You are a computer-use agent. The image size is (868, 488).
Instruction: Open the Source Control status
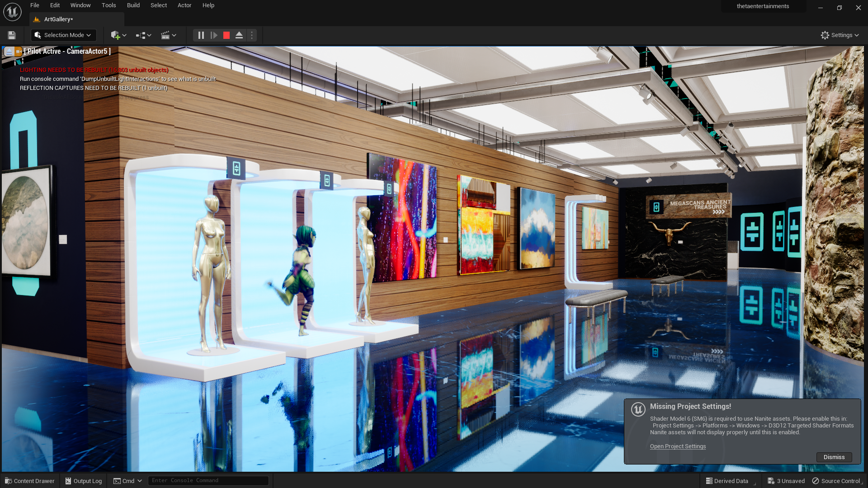(836, 481)
